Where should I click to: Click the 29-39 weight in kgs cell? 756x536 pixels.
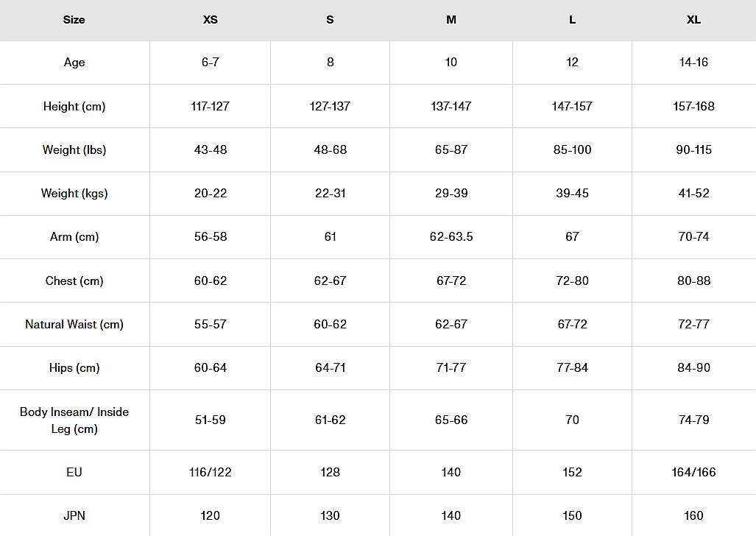(451, 193)
